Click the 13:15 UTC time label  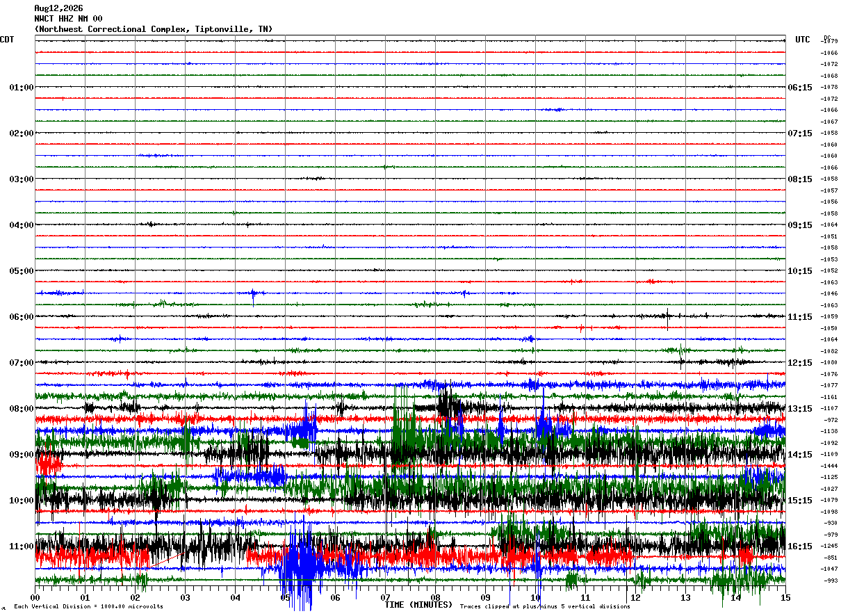pos(799,409)
